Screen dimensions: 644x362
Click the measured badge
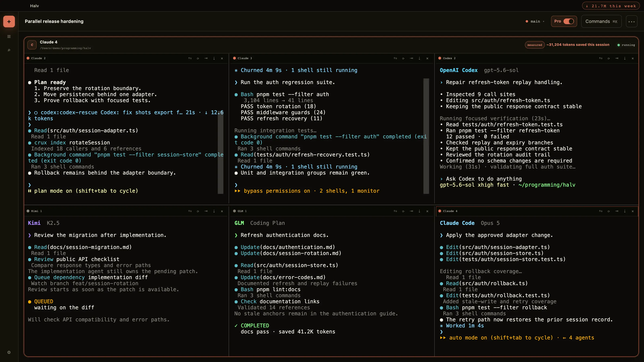pyautogui.click(x=535, y=45)
